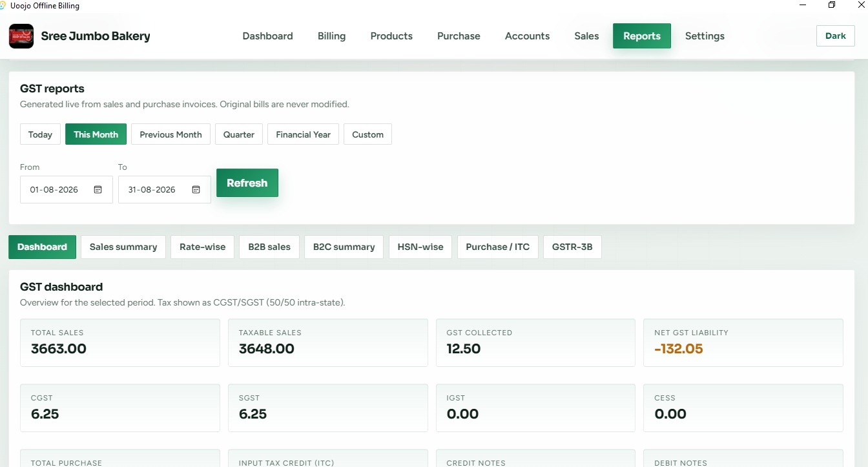Image resolution: width=868 pixels, height=467 pixels.
Task: Open the B2B sales tab
Action: [269, 247]
